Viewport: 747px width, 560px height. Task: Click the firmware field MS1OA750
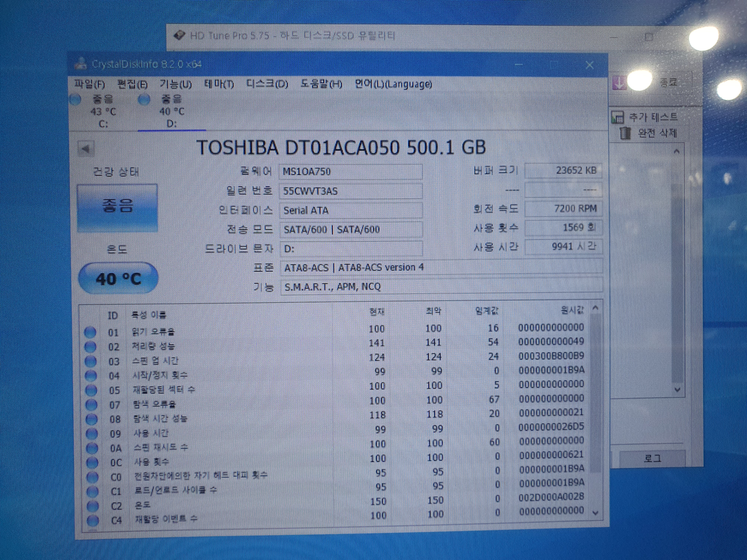coord(351,172)
